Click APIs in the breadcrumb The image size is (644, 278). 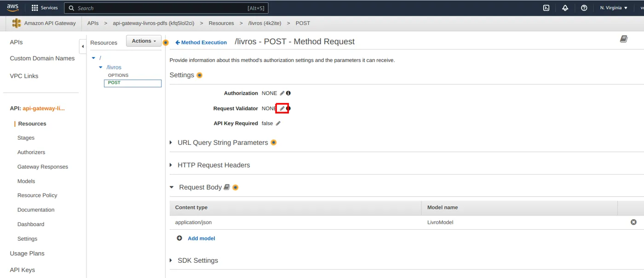93,23
